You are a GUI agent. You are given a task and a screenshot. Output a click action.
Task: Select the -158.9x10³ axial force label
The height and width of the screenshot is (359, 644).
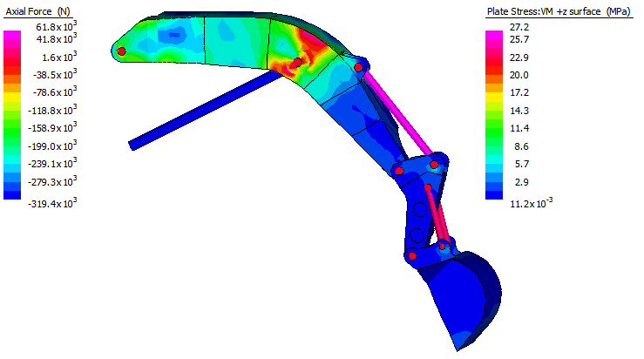(52, 128)
